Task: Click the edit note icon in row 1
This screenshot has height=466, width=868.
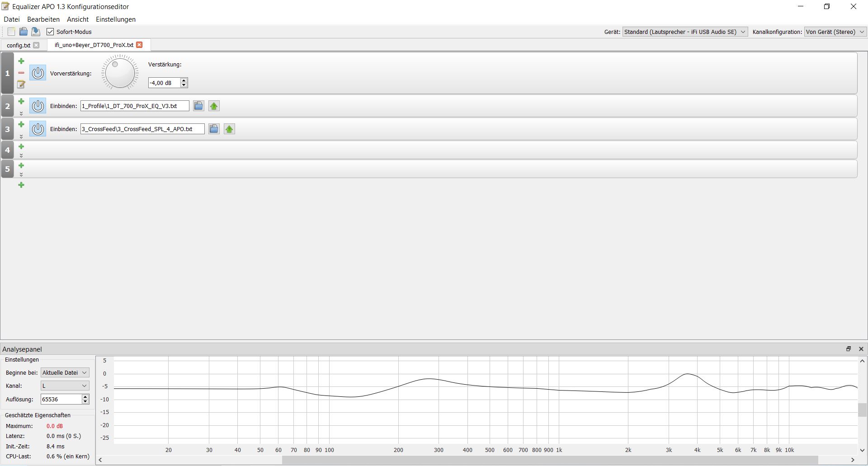Action: click(x=21, y=84)
